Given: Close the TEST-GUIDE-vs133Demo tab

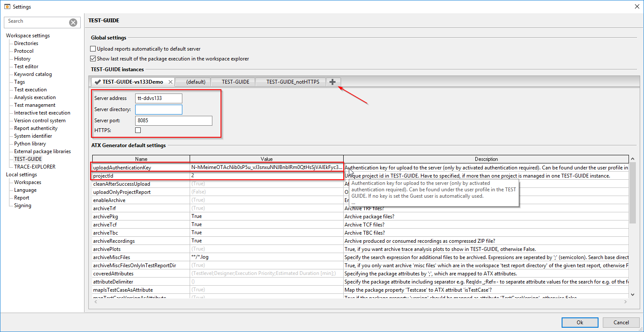Looking at the screenshot, I should (x=170, y=82).
